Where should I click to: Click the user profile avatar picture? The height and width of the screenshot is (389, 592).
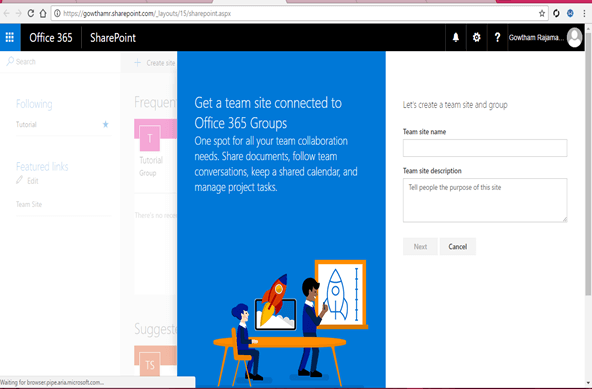[575, 37]
